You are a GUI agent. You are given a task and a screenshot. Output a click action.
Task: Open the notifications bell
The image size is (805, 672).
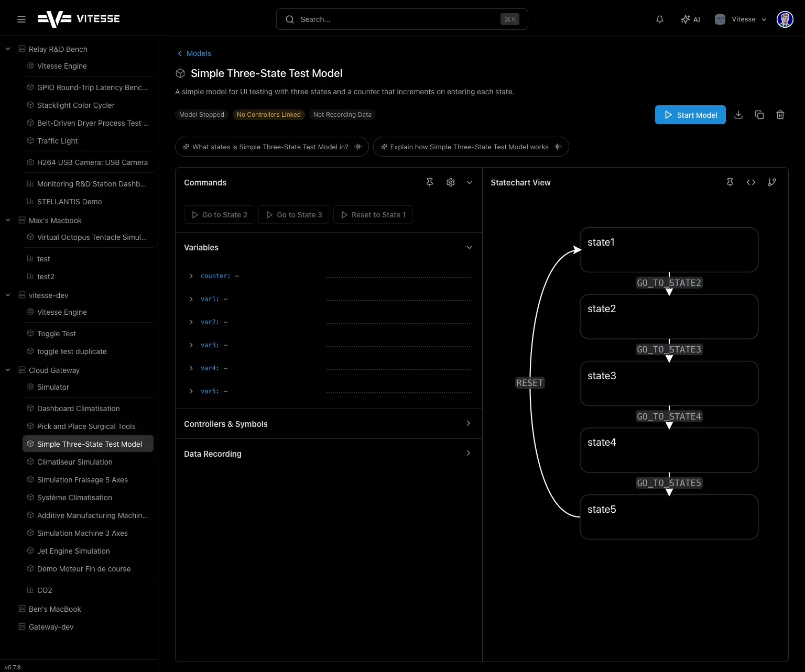660,19
